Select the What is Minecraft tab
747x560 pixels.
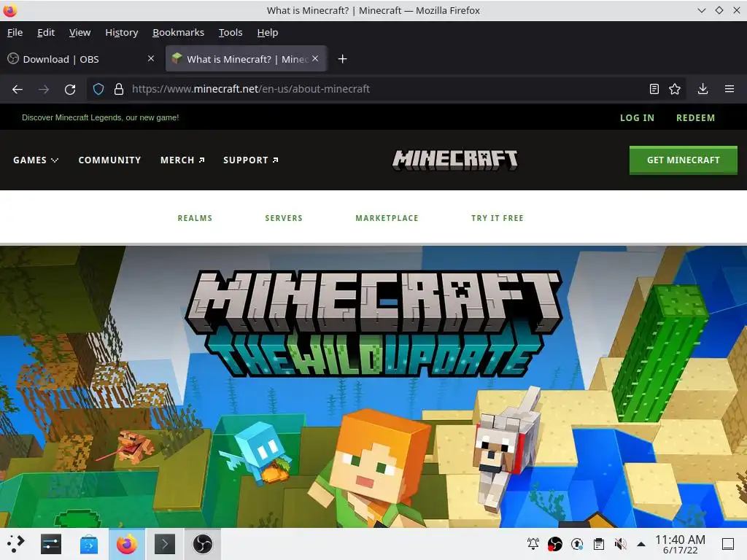(x=246, y=59)
